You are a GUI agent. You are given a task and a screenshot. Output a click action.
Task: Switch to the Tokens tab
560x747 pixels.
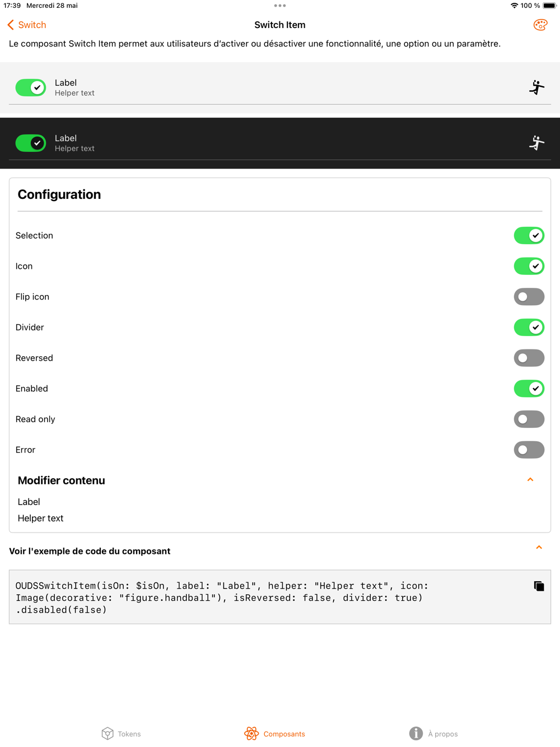tap(122, 734)
